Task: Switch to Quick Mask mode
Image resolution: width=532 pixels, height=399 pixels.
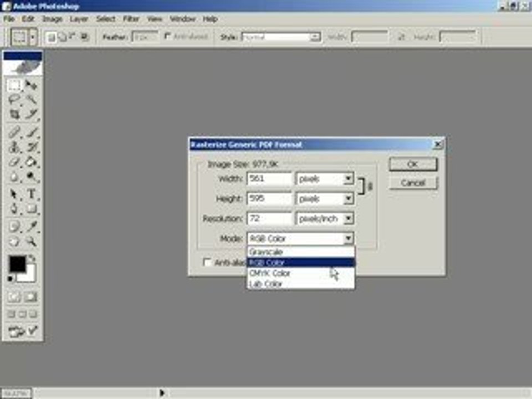Action: pos(31,297)
